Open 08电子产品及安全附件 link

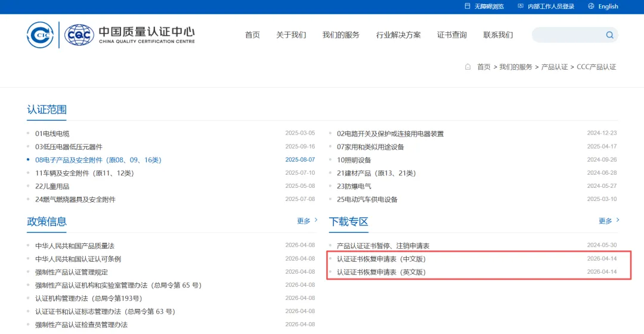point(98,160)
